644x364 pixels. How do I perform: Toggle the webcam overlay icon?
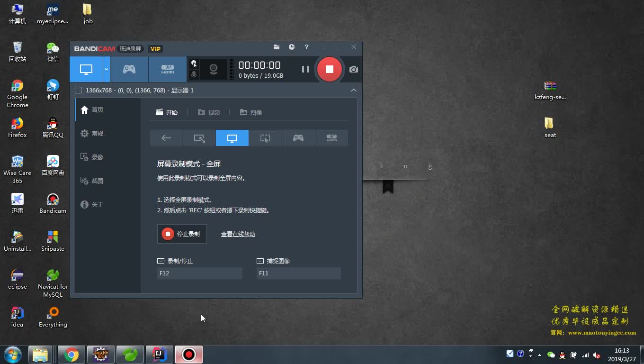click(x=214, y=69)
